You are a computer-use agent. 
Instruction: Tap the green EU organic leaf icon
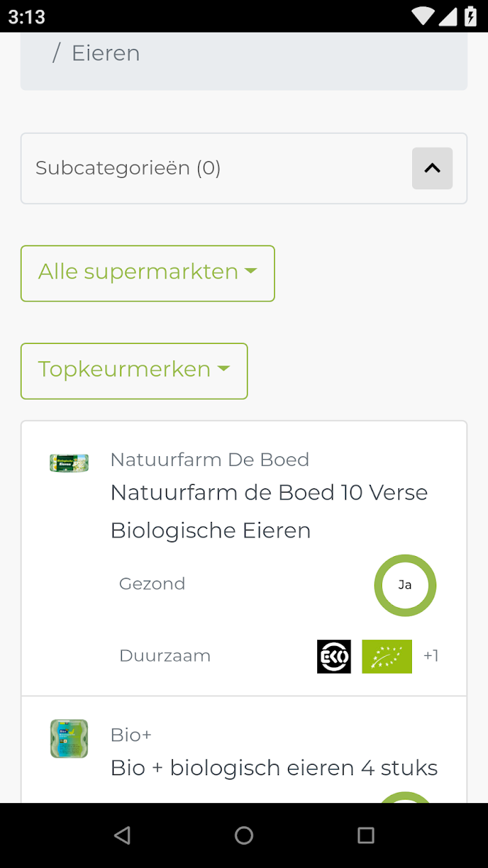pyautogui.click(x=387, y=657)
